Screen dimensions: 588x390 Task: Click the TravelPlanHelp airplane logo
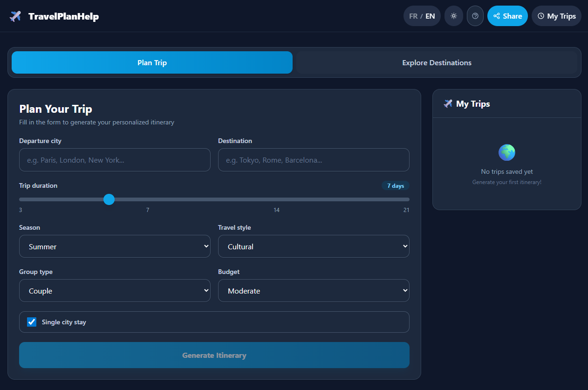pyautogui.click(x=14, y=16)
